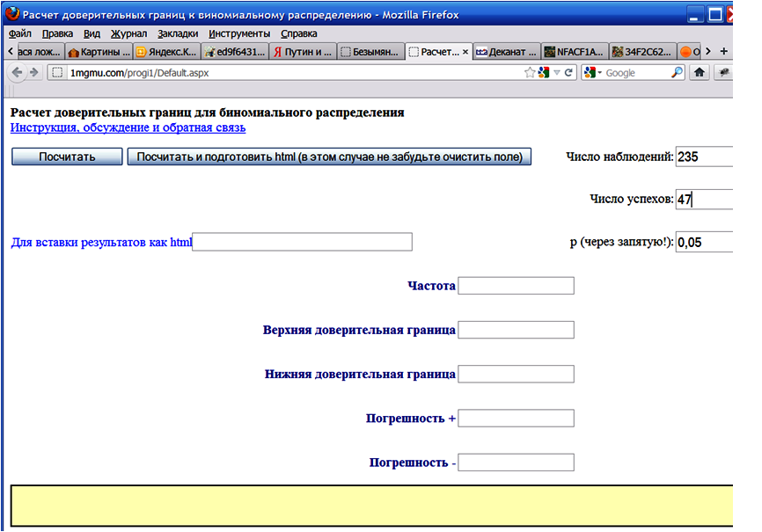The height and width of the screenshot is (532, 762).
Task: Open the address bar history dropdown arrow
Action: click(557, 73)
